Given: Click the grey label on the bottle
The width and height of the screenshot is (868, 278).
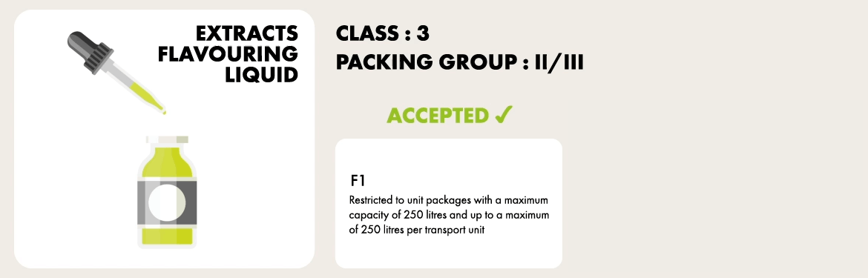Looking at the screenshot, I should pyautogui.click(x=167, y=202).
